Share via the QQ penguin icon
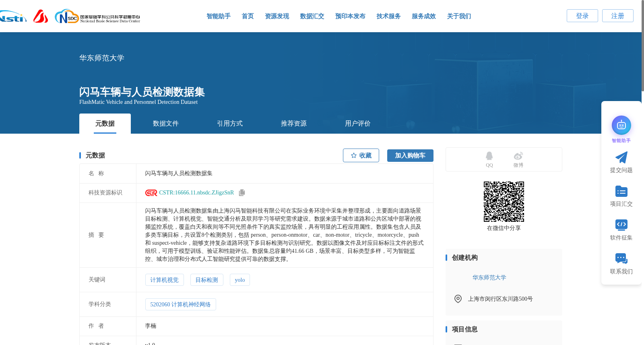The width and height of the screenshot is (644, 345). pyautogui.click(x=489, y=156)
